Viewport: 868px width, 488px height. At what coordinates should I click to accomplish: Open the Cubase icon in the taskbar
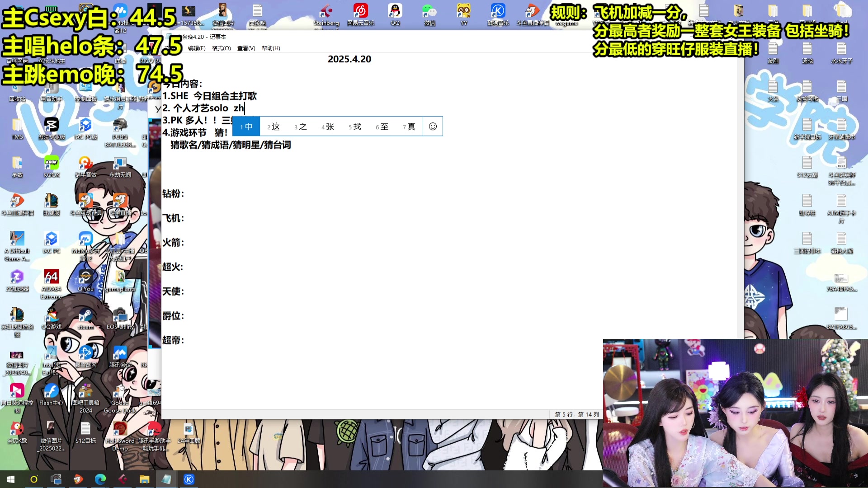pyautogui.click(x=122, y=479)
